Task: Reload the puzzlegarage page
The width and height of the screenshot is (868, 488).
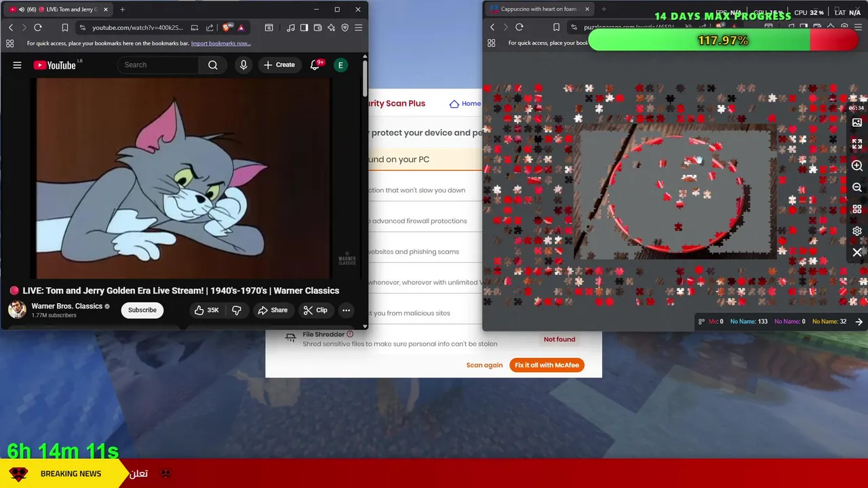Action: [519, 28]
